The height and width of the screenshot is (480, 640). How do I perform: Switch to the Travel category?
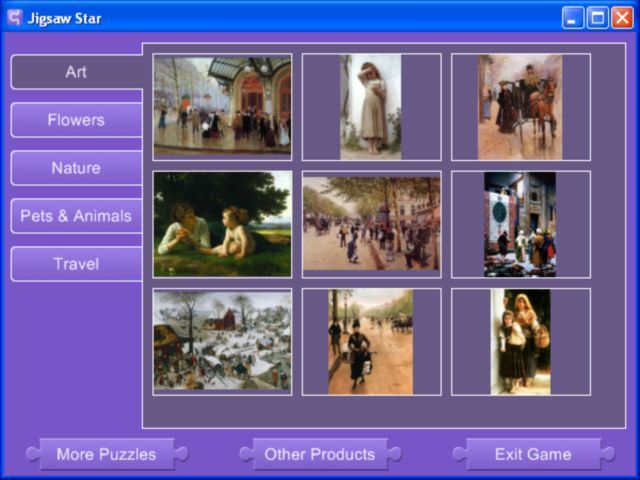[x=76, y=264]
